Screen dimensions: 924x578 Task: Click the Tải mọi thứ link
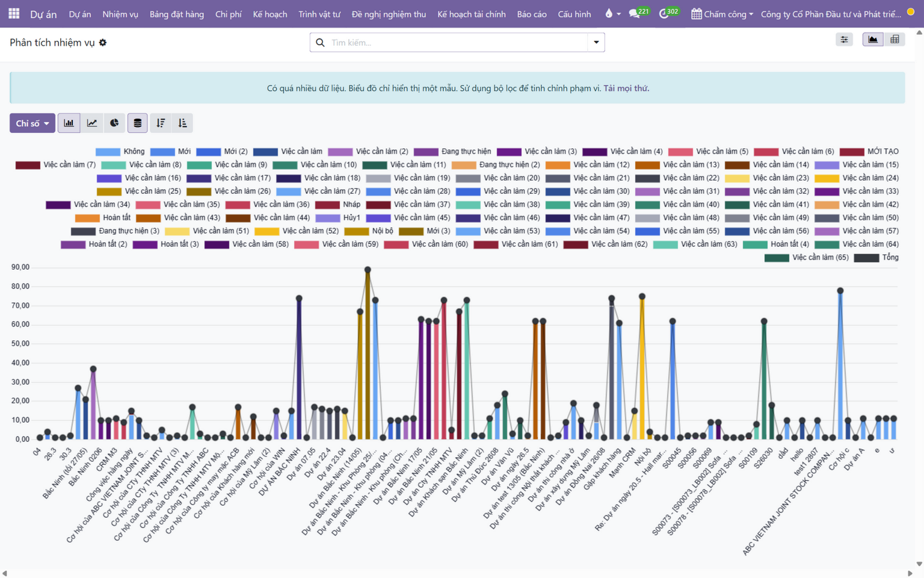pos(626,89)
